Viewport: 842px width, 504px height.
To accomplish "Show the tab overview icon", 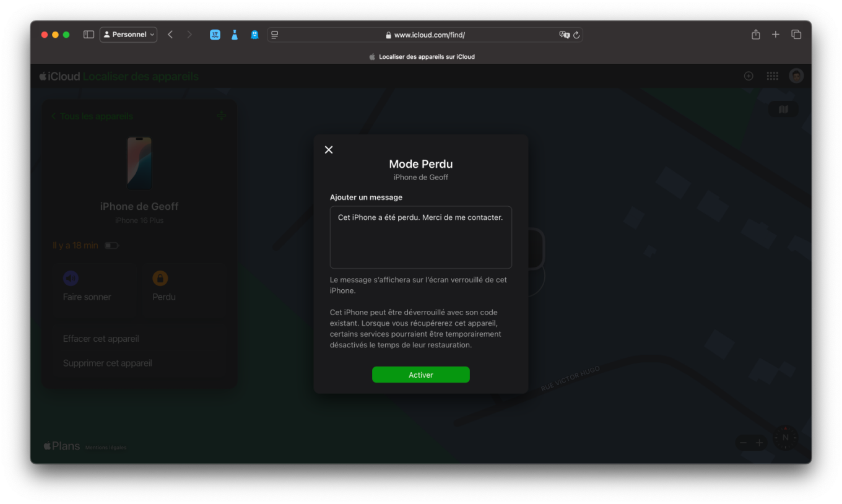I will click(x=796, y=35).
